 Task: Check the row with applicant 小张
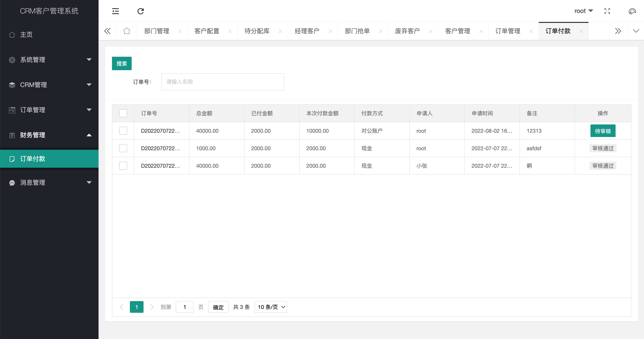coord(123,166)
